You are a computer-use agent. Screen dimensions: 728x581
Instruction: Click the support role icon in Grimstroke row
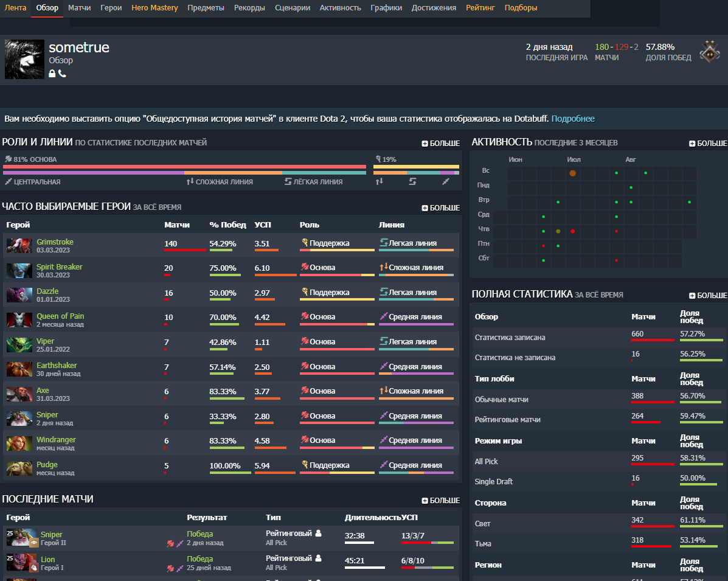[305, 242]
